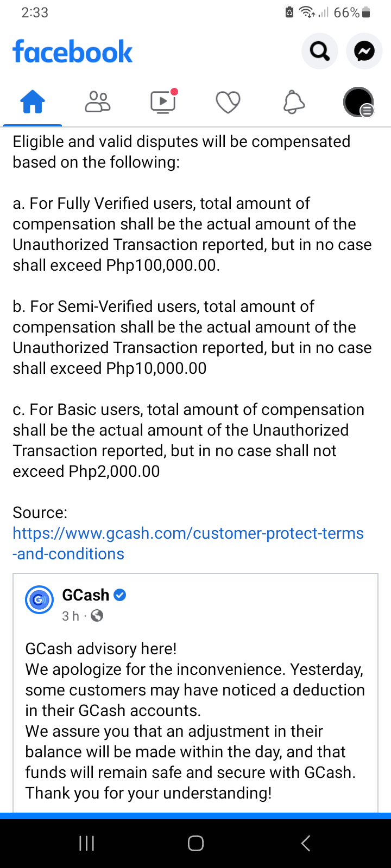The width and height of the screenshot is (391, 868).
Task: Tap Android recent apps button
Action: (x=87, y=843)
